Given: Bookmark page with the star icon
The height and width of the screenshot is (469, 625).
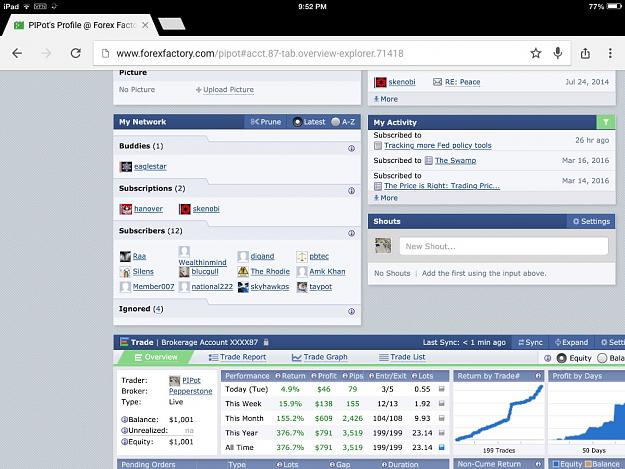Looking at the screenshot, I should coord(536,53).
